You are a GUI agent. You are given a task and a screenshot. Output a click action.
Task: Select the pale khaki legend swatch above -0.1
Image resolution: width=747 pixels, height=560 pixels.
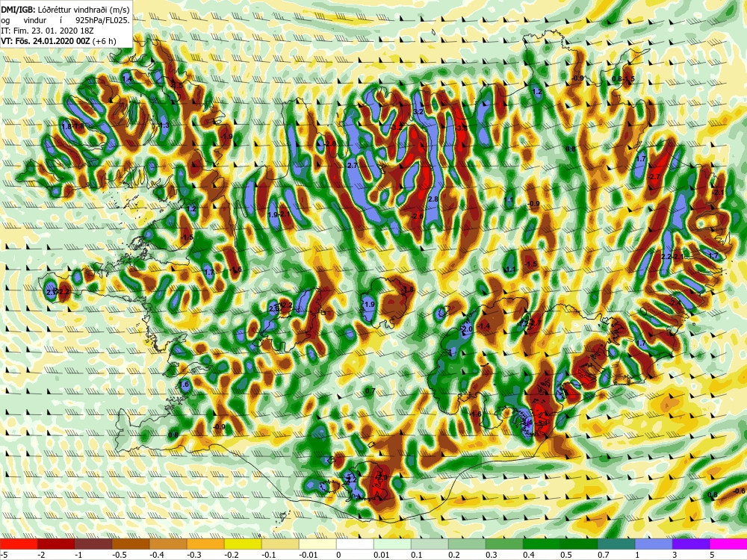point(280,544)
